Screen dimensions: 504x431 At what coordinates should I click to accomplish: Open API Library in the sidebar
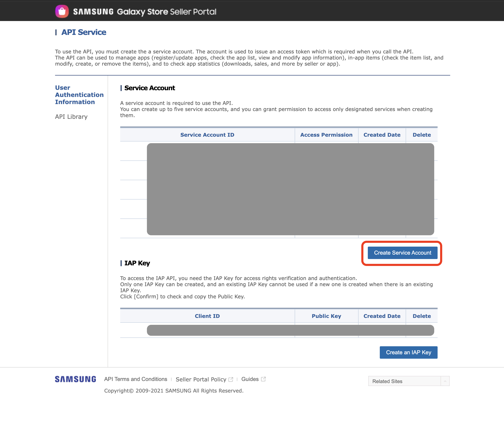click(x=71, y=116)
